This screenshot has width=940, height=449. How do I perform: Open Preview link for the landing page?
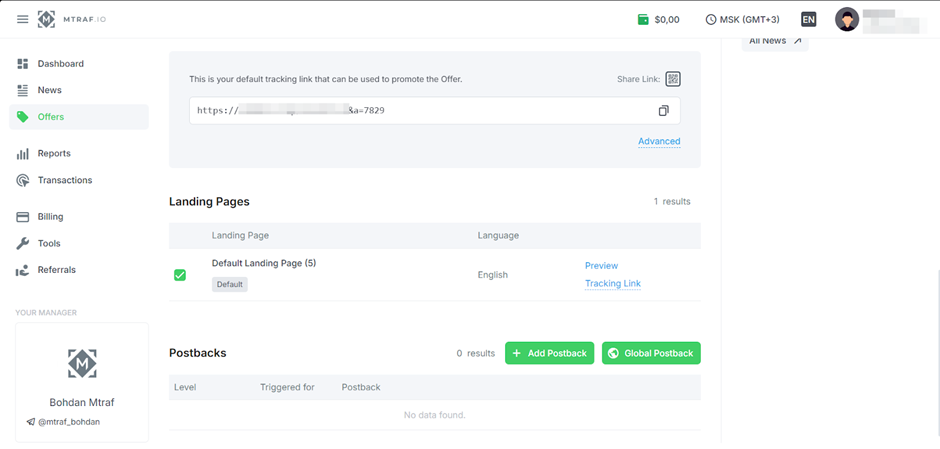point(601,266)
